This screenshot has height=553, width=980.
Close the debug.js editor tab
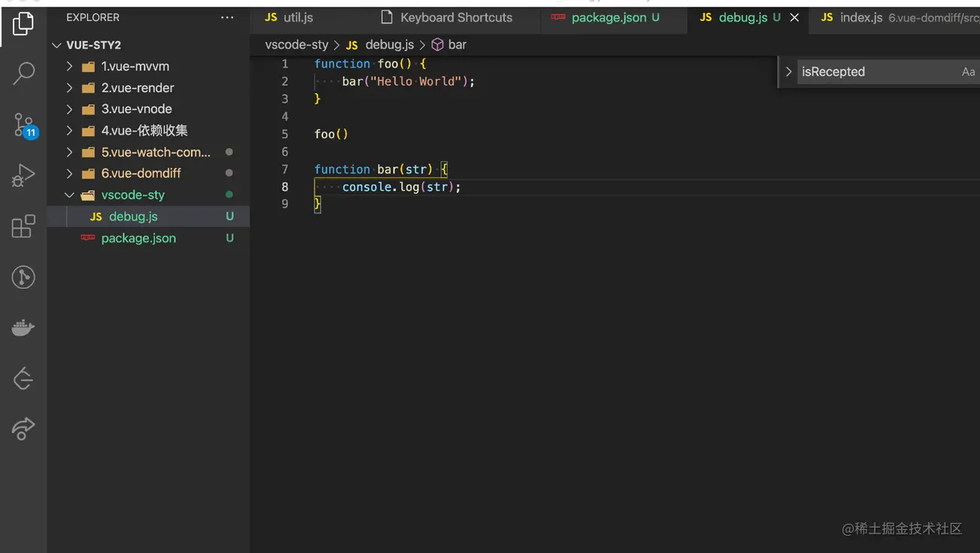coord(794,17)
